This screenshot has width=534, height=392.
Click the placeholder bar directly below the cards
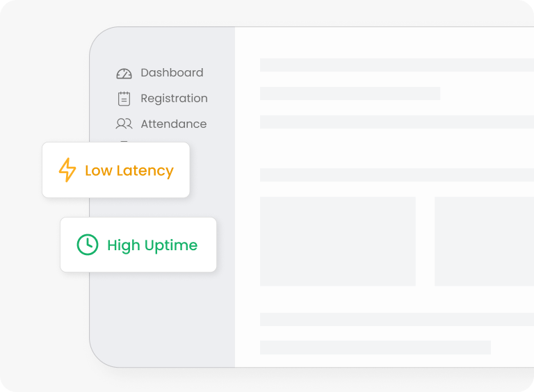pyautogui.click(x=396, y=319)
